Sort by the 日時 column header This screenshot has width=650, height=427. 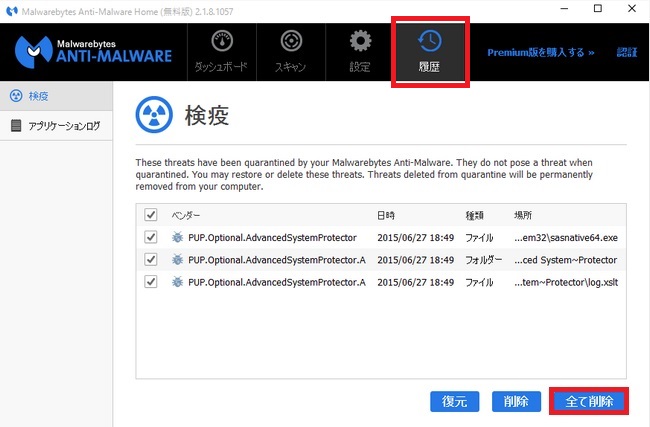386,215
